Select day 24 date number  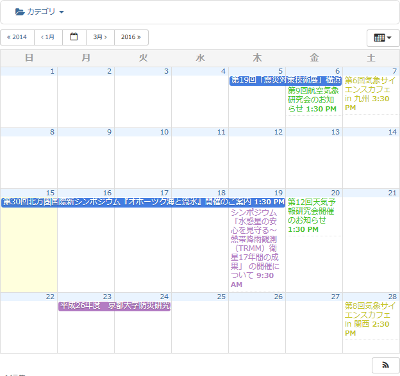tap(164, 297)
